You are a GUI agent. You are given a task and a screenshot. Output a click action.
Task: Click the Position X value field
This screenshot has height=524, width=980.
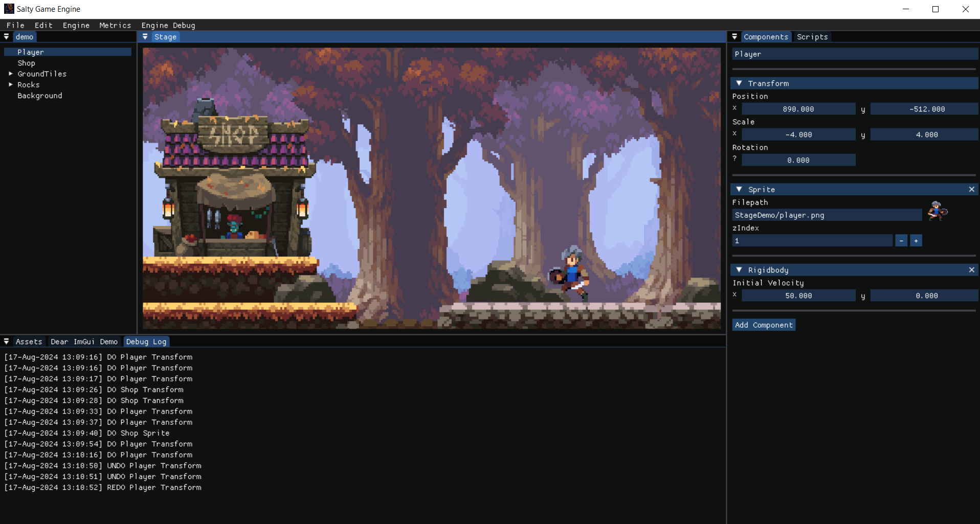pyautogui.click(x=798, y=109)
